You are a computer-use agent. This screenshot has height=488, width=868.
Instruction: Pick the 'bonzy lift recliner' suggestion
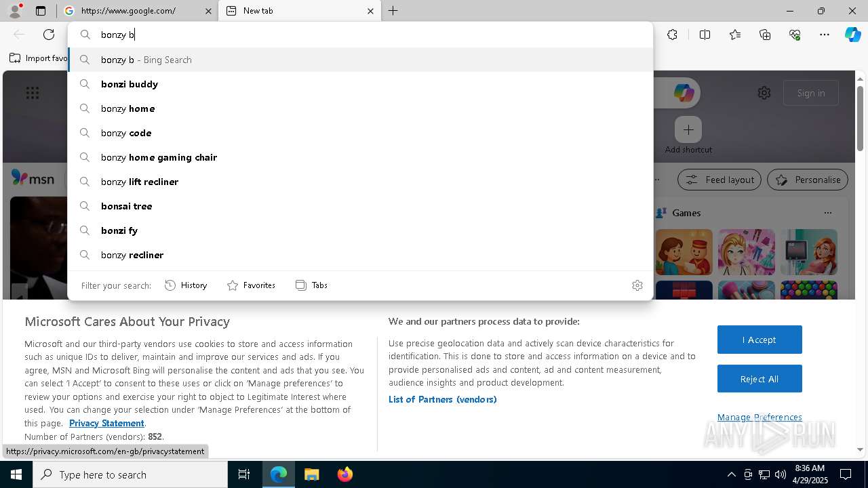coord(361,182)
